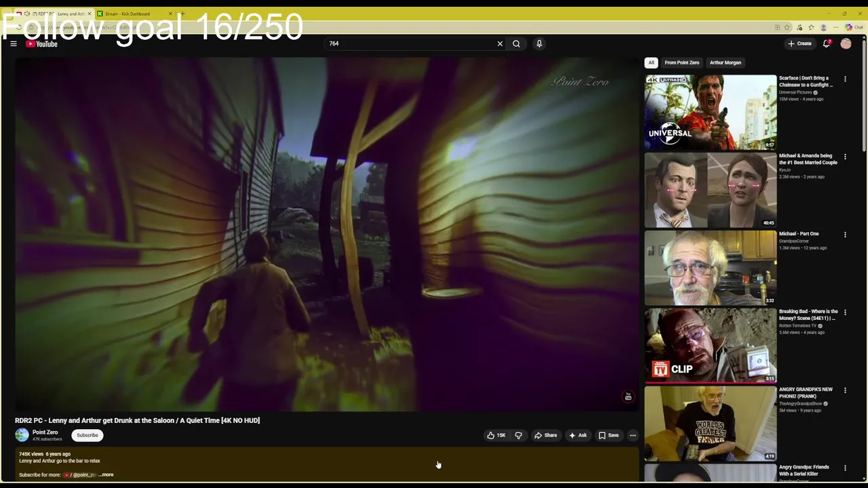Open options menu for Scarface video

(845, 79)
